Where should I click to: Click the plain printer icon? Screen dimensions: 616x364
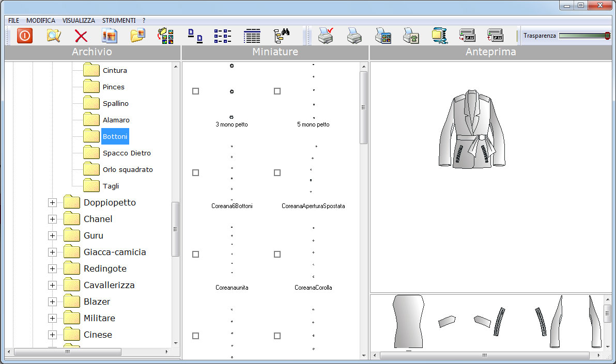point(355,36)
